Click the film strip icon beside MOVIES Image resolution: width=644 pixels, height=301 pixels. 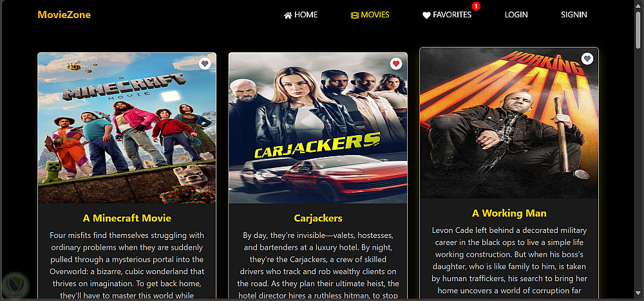pyautogui.click(x=355, y=15)
